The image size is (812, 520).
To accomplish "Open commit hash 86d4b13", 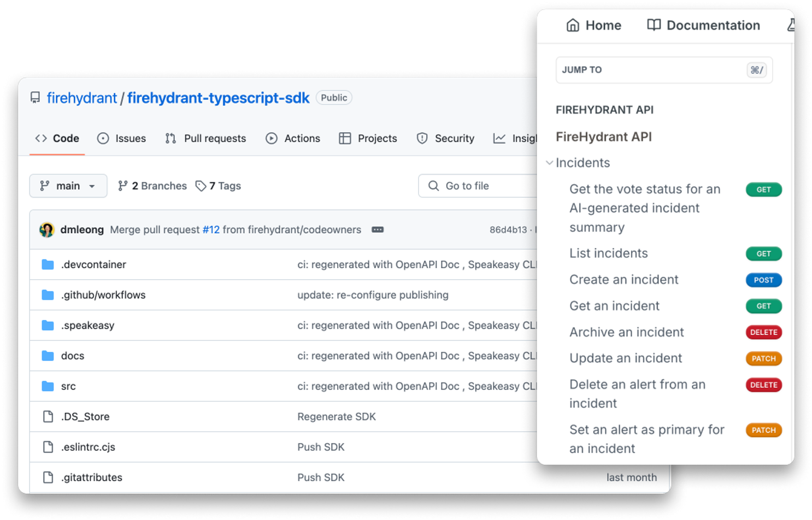I will [508, 230].
